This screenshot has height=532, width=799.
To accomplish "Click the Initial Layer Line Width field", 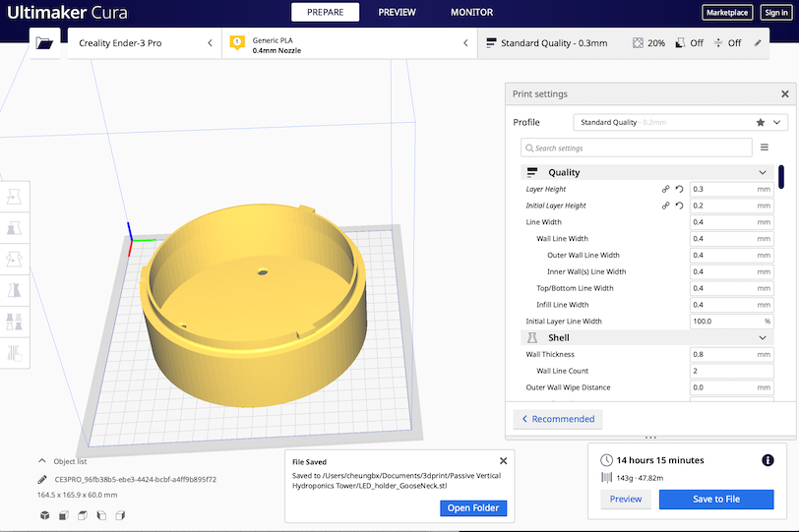I will pyautogui.click(x=732, y=322).
